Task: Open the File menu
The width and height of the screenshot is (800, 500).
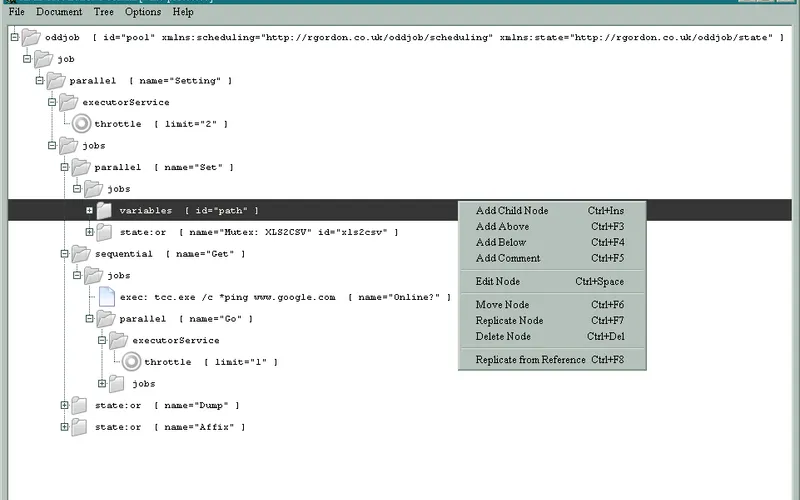Action: (16, 11)
